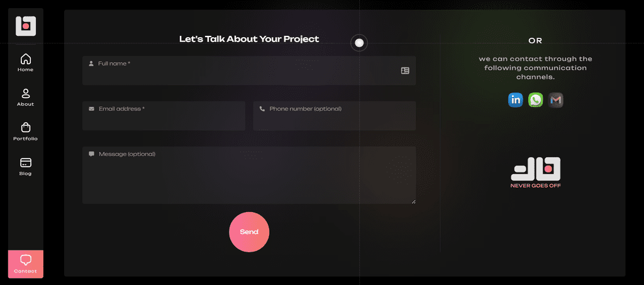The width and height of the screenshot is (644, 285).
Task: Open the About section
Action: pyautogui.click(x=25, y=98)
